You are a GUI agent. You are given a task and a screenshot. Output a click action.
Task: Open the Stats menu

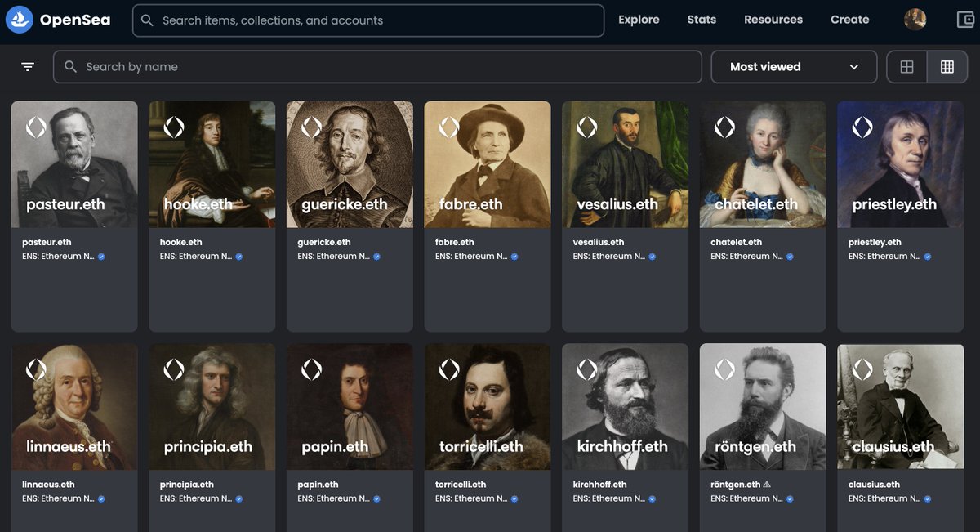[702, 20]
